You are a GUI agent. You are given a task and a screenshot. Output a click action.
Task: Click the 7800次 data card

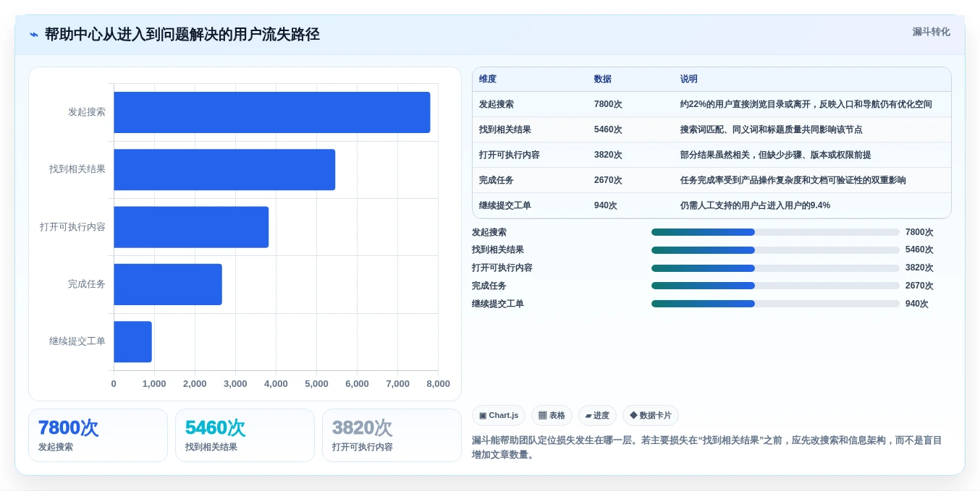[x=98, y=435]
